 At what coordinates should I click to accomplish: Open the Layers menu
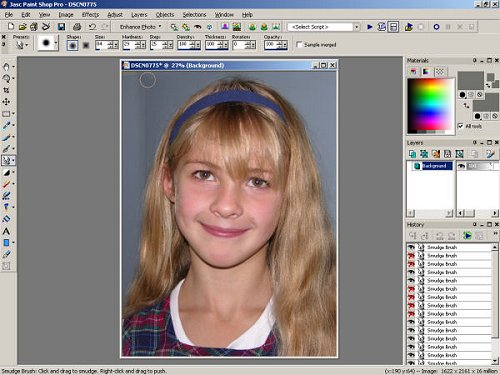pyautogui.click(x=139, y=15)
